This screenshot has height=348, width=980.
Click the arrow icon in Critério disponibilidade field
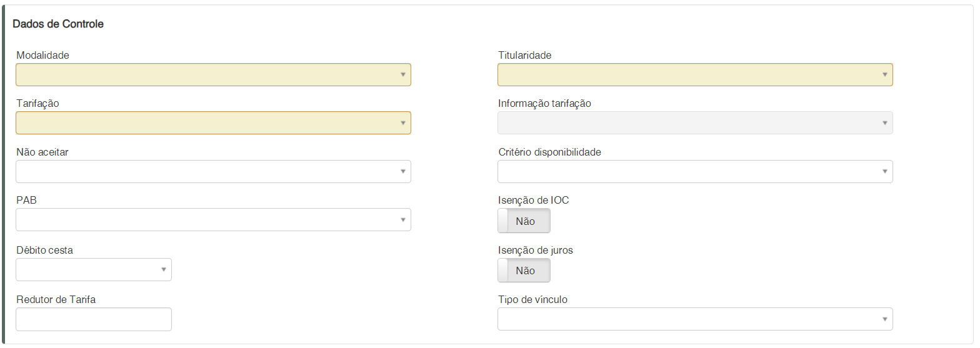(x=885, y=172)
